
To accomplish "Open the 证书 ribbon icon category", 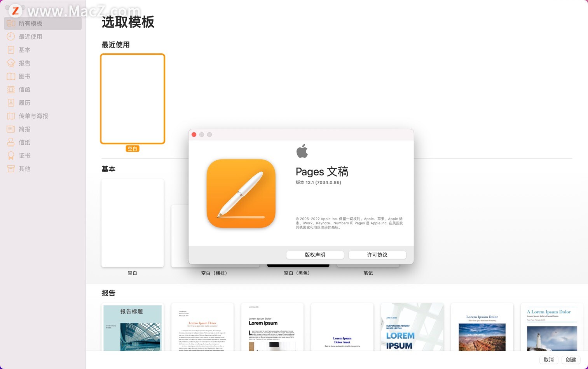I will point(11,156).
